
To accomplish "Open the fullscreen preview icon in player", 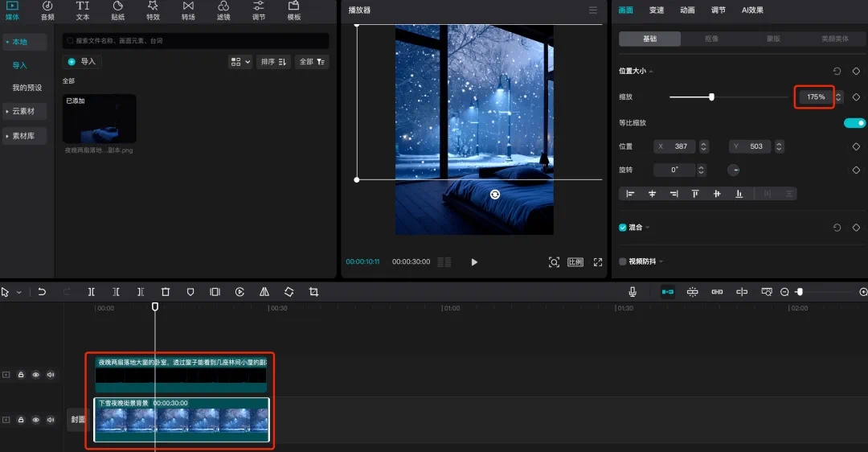I will (x=598, y=262).
